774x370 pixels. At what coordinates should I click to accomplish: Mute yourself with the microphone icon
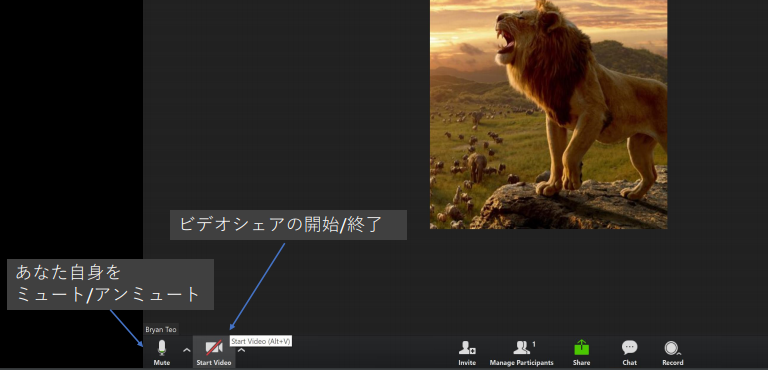point(161,348)
